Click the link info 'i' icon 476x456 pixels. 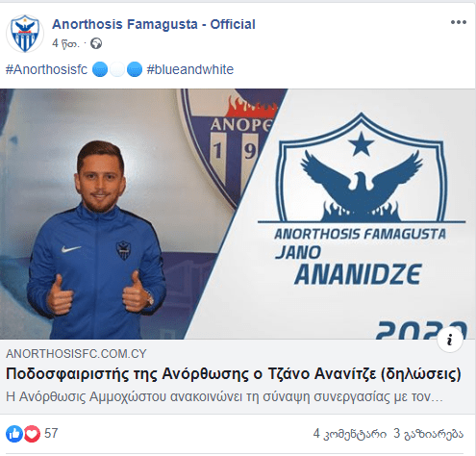450,340
